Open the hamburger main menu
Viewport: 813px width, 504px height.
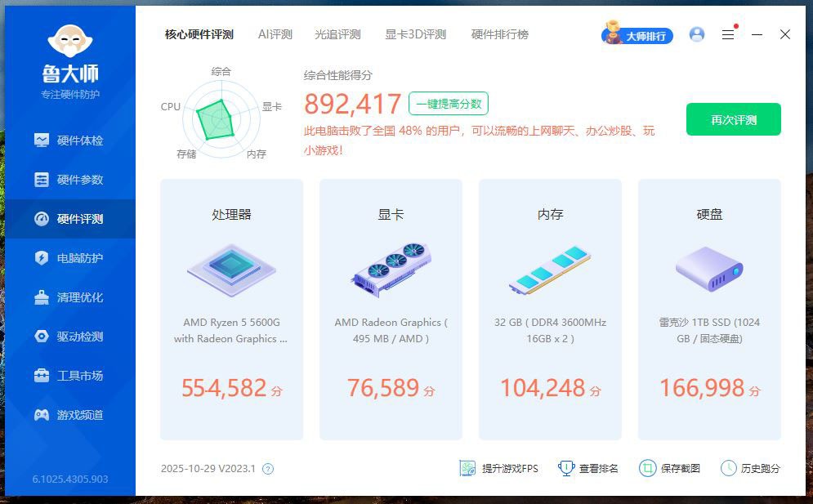point(728,34)
